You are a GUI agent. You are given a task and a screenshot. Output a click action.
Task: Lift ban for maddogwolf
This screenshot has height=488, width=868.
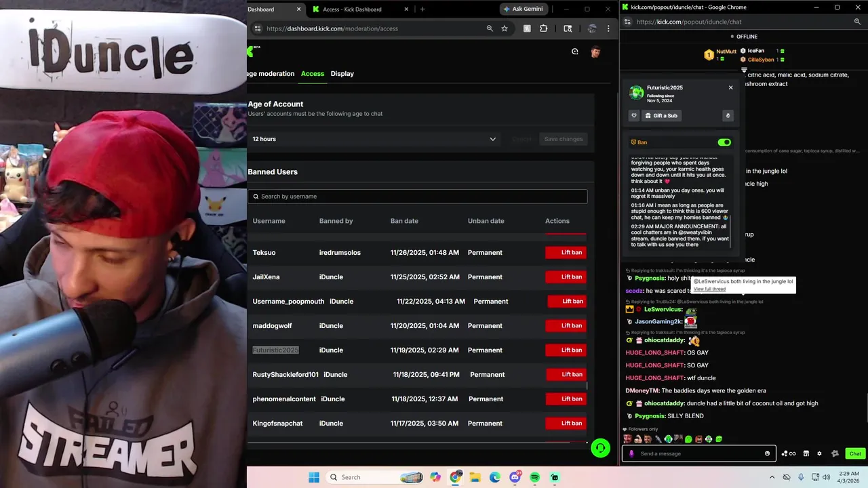tap(566, 325)
